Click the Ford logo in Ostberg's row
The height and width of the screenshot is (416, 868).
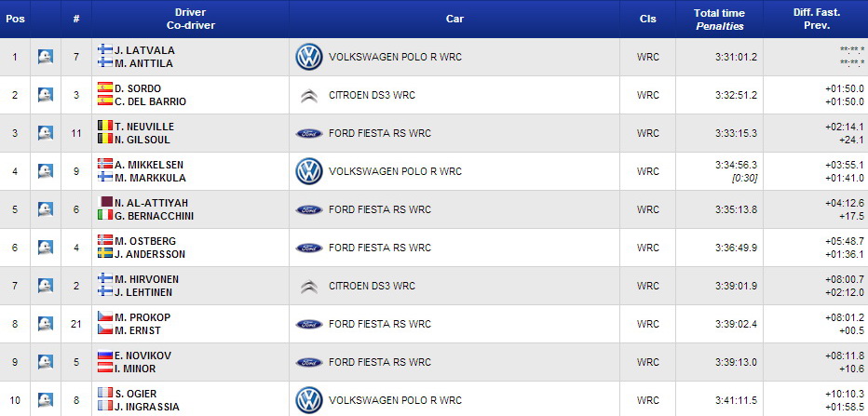pos(309,248)
